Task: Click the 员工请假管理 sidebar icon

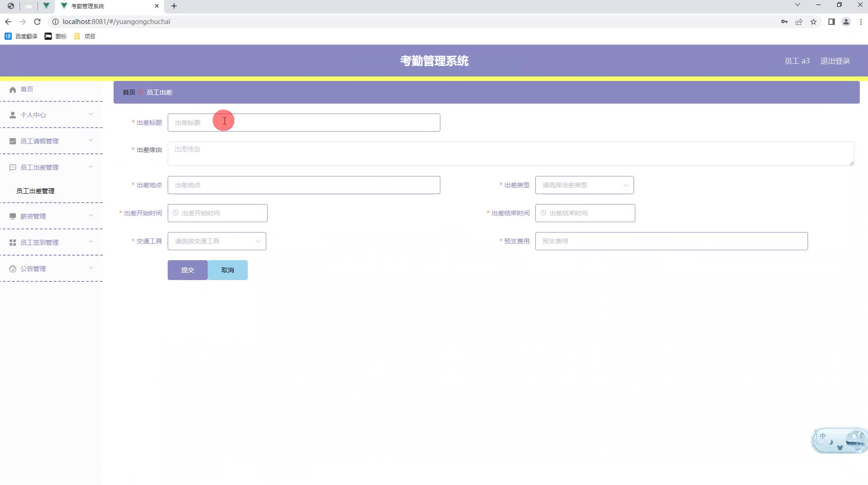Action: click(13, 141)
